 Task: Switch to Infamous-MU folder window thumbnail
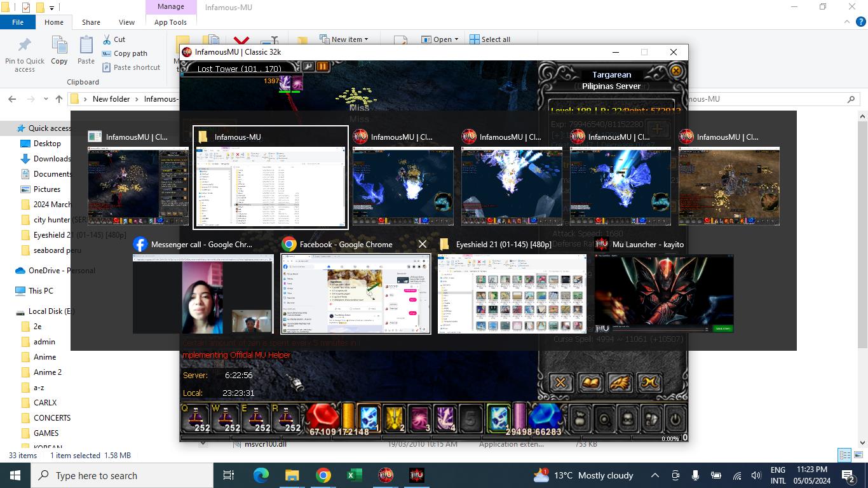pyautogui.click(x=271, y=177)
